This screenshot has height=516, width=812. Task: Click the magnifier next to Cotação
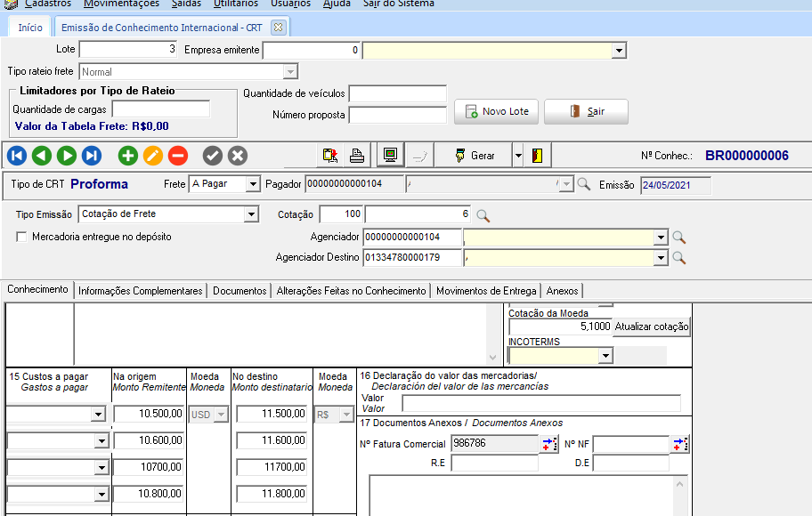[x=483, y=215]
